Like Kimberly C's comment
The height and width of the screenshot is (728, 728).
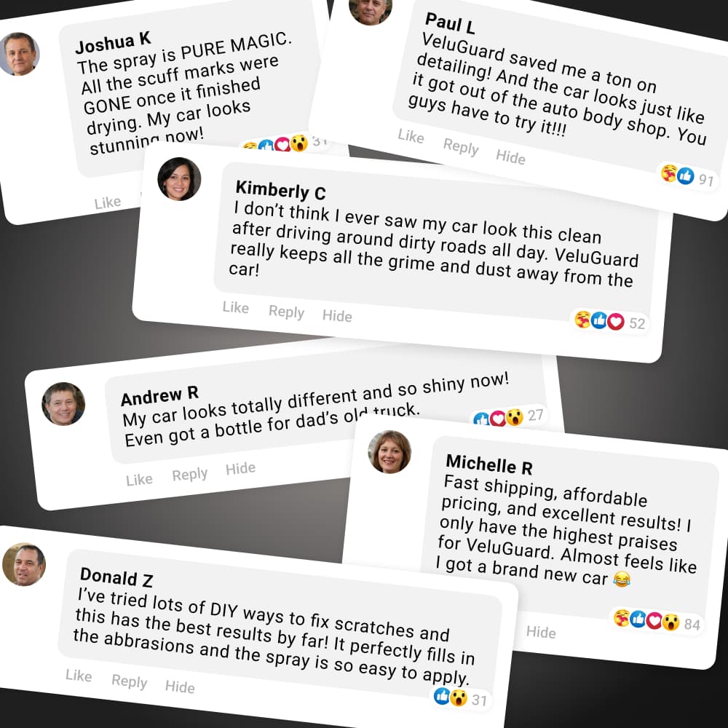(236, 307)
